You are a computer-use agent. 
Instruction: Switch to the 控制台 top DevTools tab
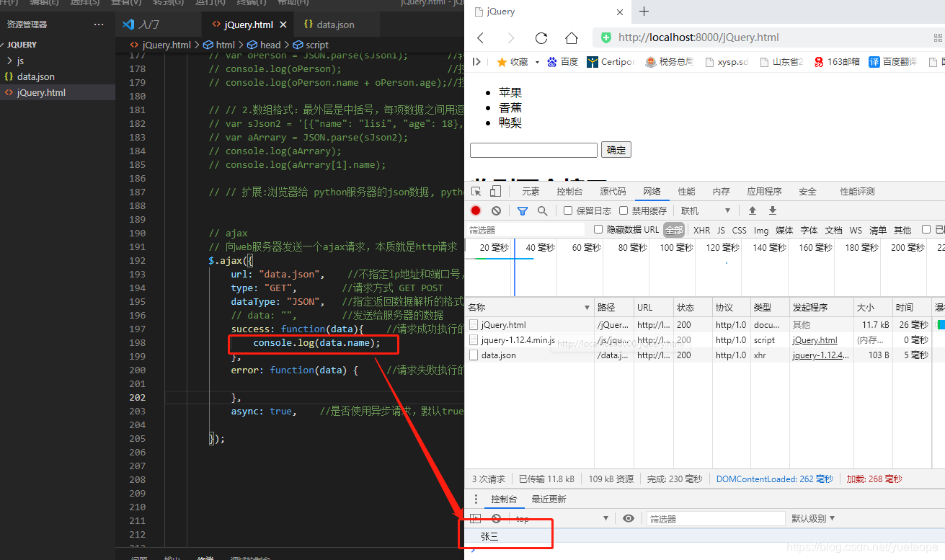(x=569, y=192)
